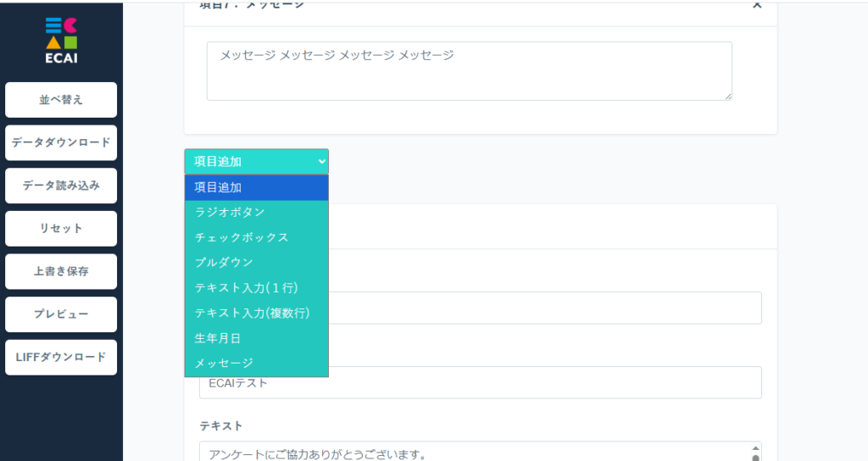Pick テキスト入力(複数行) from the list
The image size is (868, 461).
256,313
